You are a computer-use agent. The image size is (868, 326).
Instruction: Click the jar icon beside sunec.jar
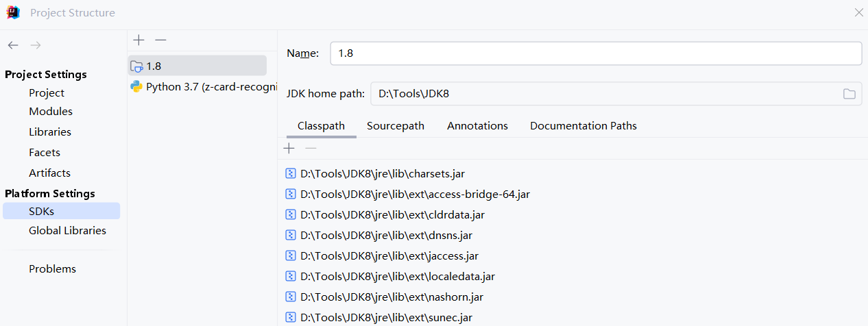[x=290, y=318]
